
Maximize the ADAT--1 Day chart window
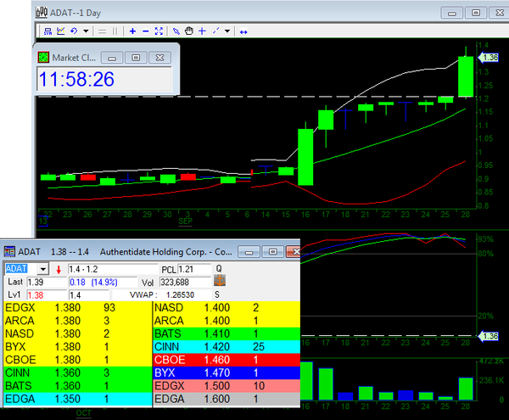point(476,13)
